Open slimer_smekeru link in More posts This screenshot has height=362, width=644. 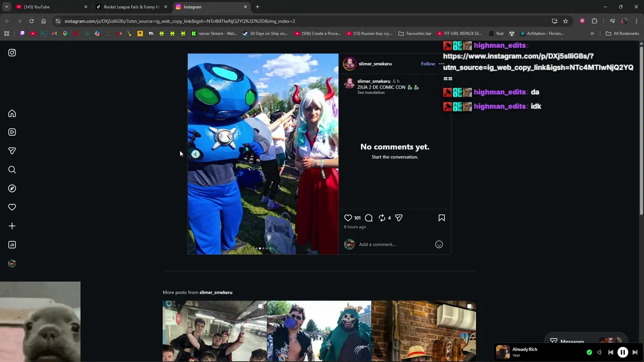216,292
